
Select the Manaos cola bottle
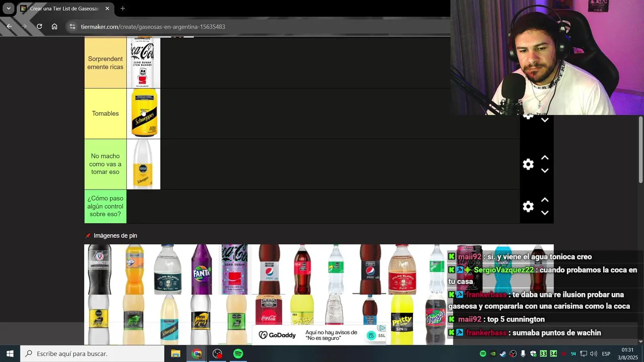point(436,320)
